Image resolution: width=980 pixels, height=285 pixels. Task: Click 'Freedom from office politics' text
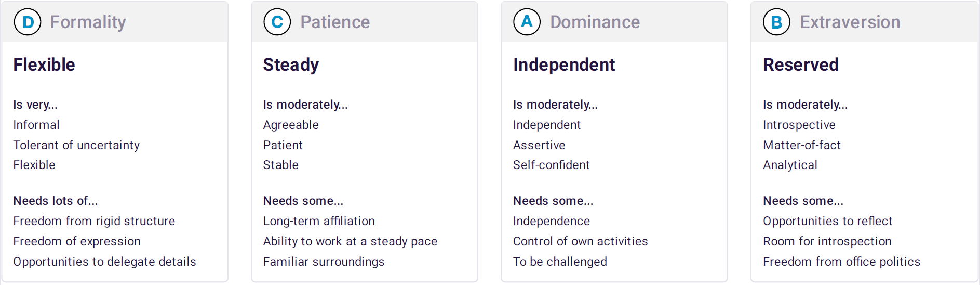pos(842,262)
